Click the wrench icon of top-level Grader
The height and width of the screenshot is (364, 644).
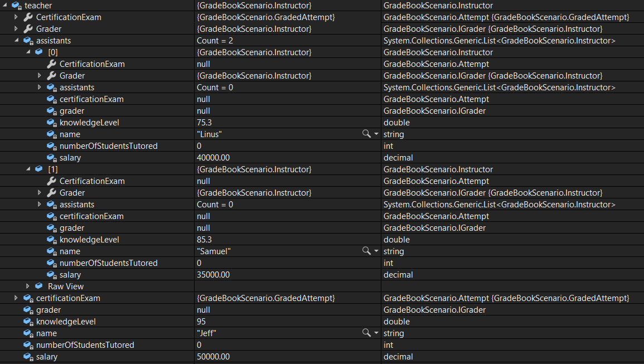[x=28, y=29]
